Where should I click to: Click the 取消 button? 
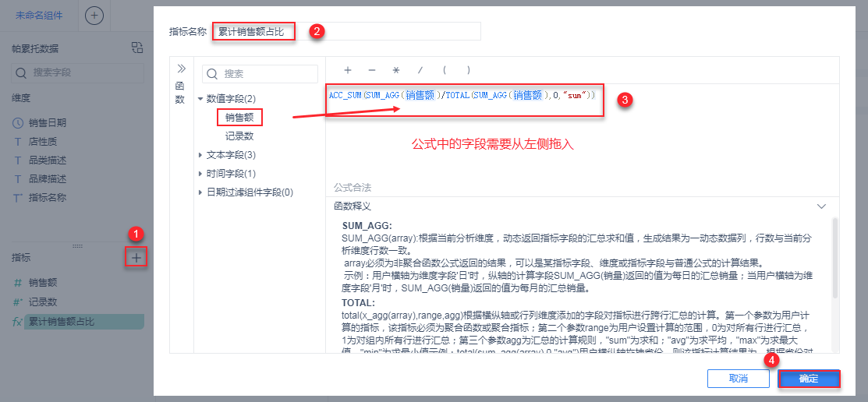tap(738, 379)
